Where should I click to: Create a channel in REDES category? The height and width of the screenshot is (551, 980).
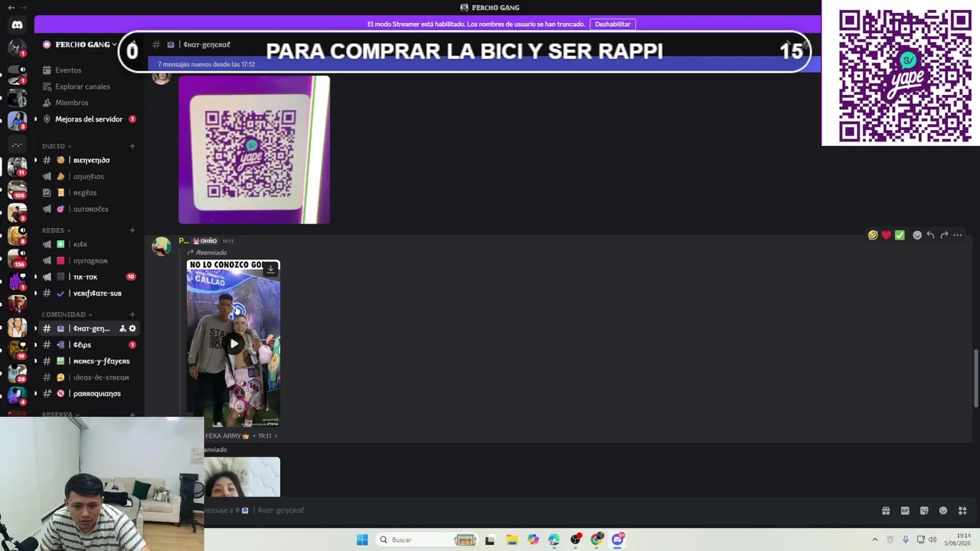[x=132, y=230]
